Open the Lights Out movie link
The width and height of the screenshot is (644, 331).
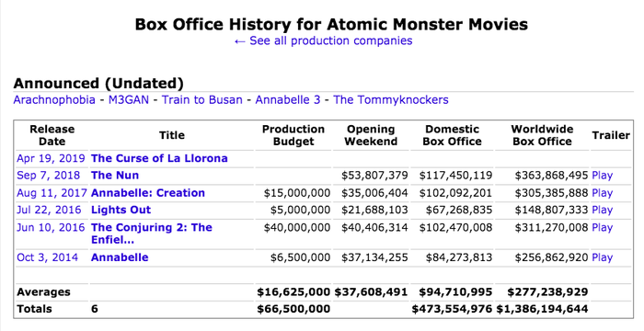tap(121, 210)
